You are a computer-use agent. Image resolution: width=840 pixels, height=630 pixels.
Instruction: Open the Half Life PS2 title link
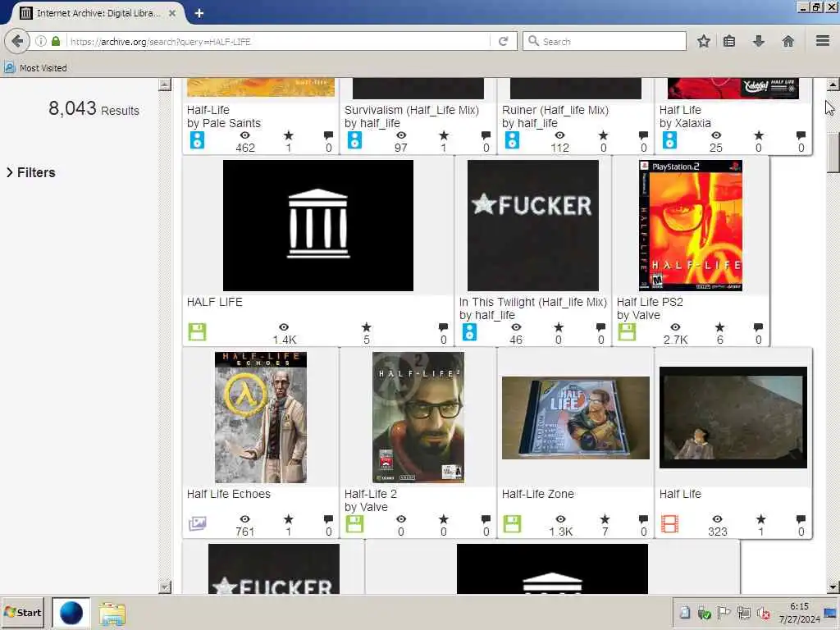point(650,302)
